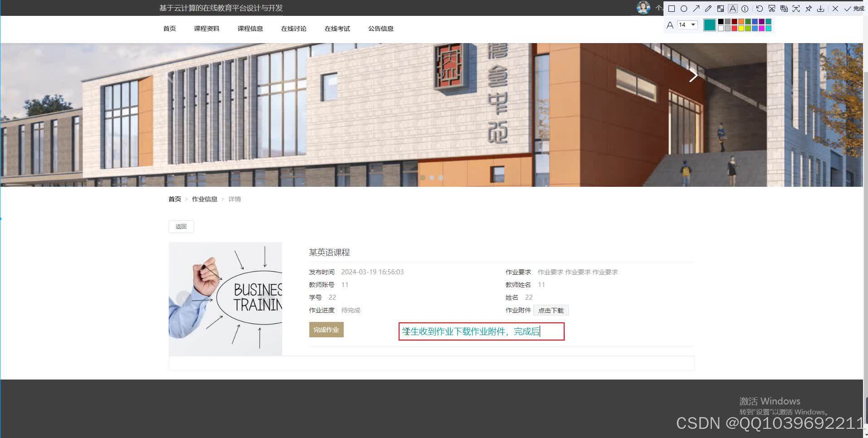
Task: Select the rectangle annotation tool
Action: click(x=671, y=9)
